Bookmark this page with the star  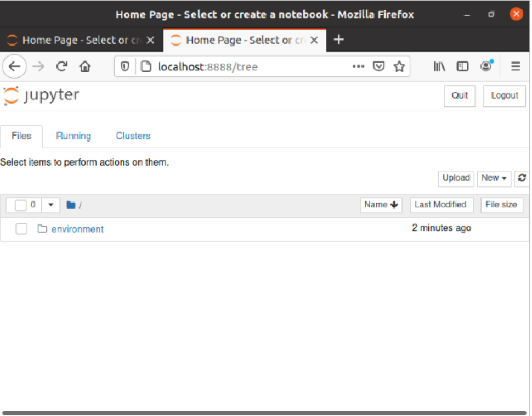[399, 66]
